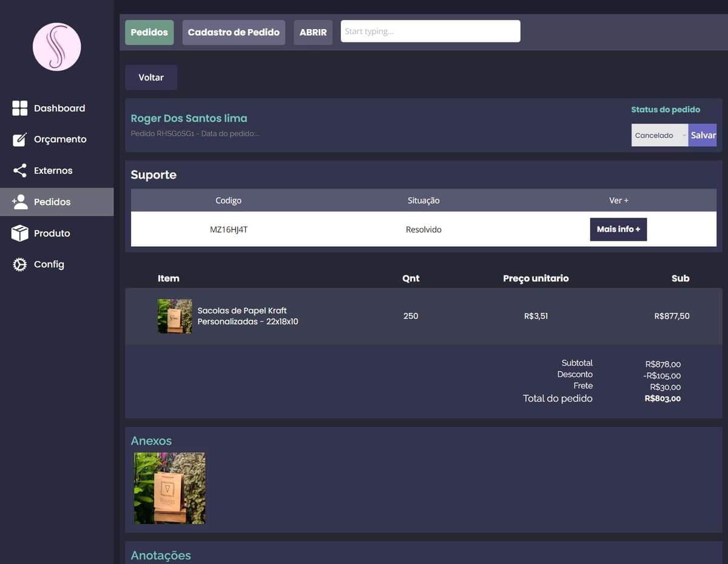Screen dimensions: 728x564
Task: Click the Dashboard grid icon
Action: [20, 108]
